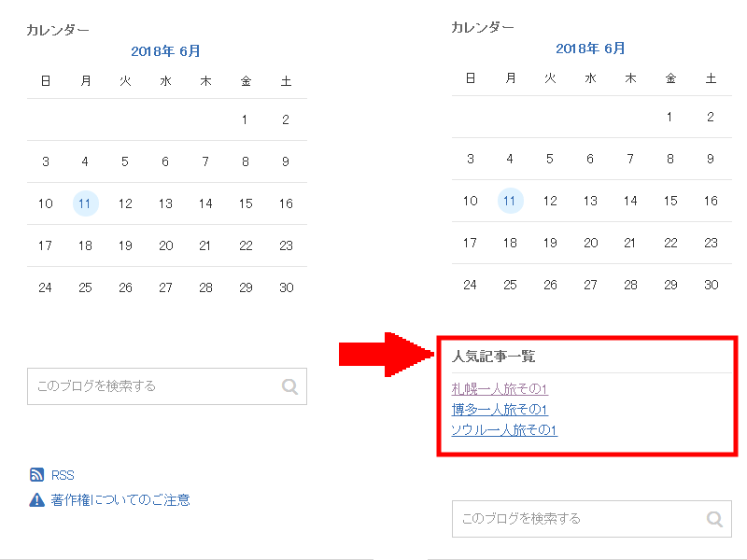
Task: Click 人気記事一覧 heading
Action: click(494, 357)
